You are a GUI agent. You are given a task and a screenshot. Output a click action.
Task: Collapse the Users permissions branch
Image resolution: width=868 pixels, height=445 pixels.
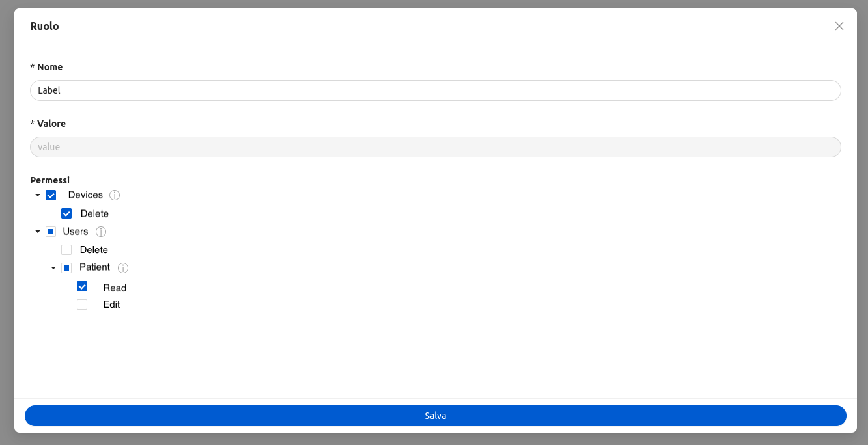(38, 231)
